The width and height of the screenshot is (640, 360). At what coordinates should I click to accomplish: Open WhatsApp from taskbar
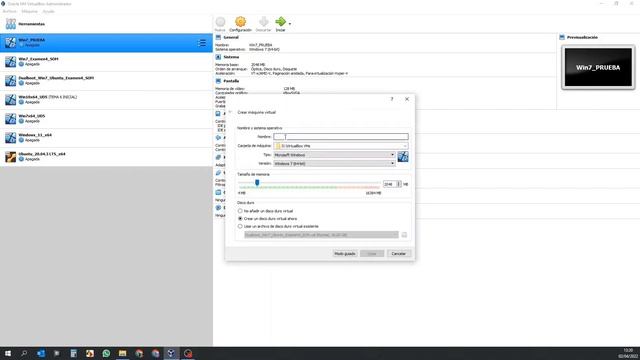[x=106, y=353]
